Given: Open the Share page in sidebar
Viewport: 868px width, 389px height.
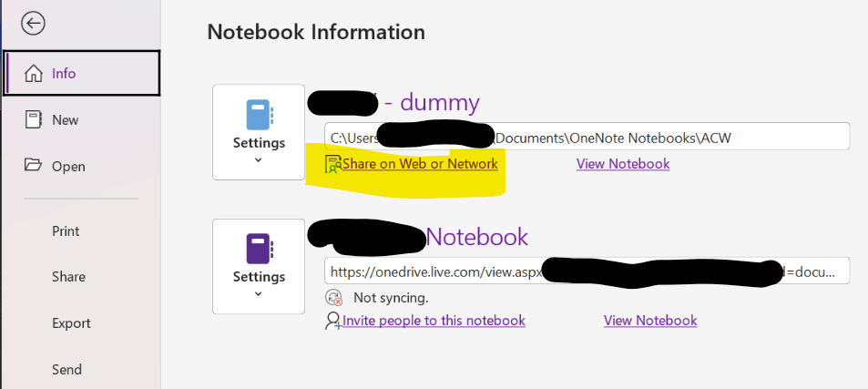Looking at the screenshot, I should click(x=68, y=277).
